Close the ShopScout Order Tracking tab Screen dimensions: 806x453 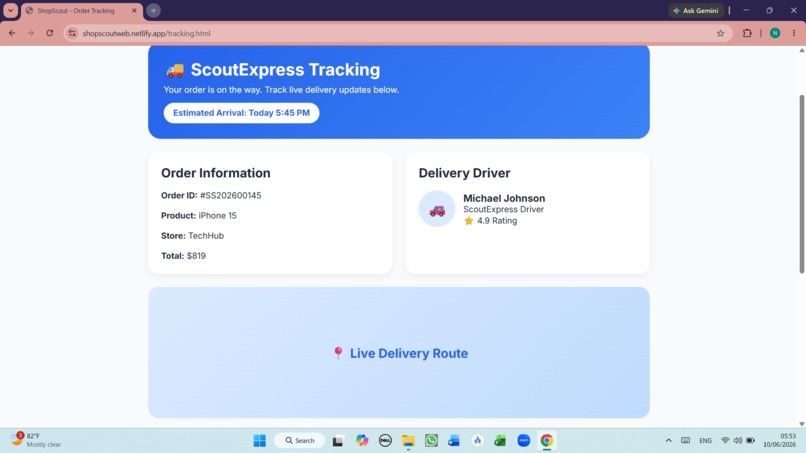(x=134, y=10)
